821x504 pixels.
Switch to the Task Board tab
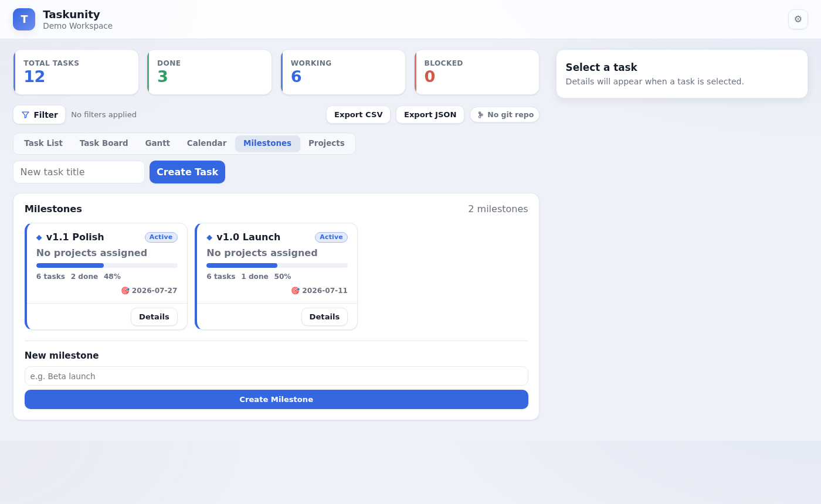coord(104,143)
